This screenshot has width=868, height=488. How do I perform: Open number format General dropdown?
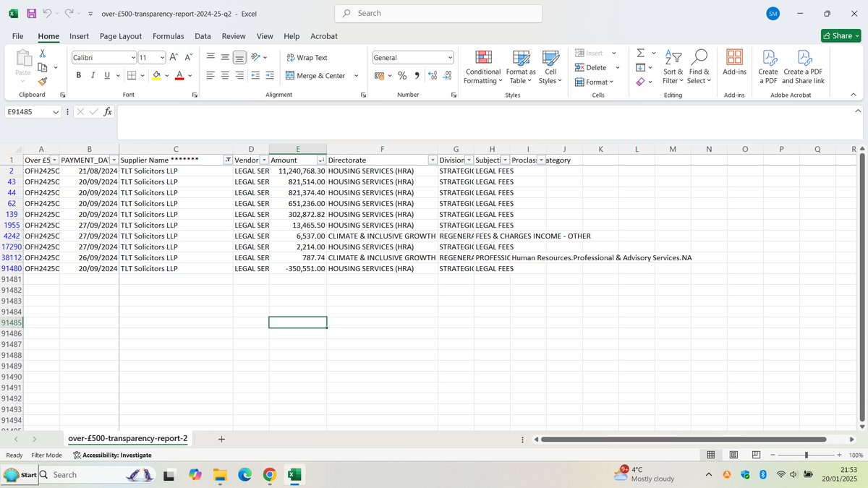[x=450, y=57]
